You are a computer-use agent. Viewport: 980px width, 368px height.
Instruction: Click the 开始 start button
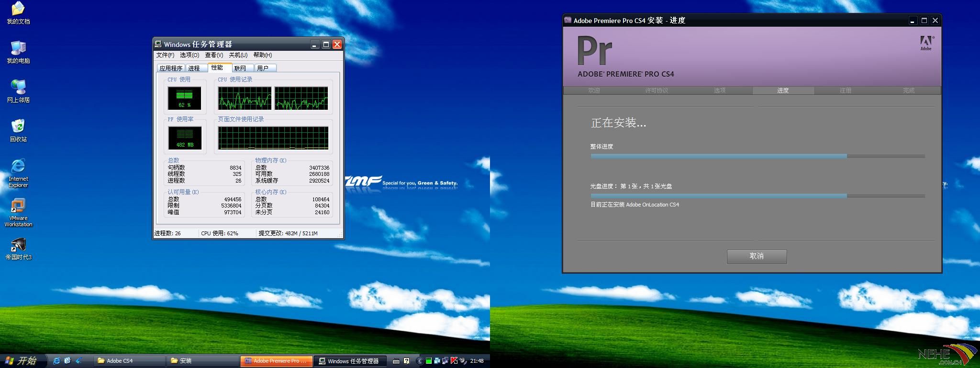21,361
